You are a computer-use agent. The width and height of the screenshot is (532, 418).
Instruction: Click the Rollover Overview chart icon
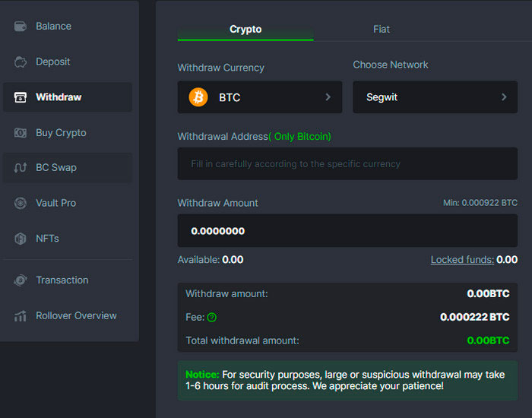point(21,316)
